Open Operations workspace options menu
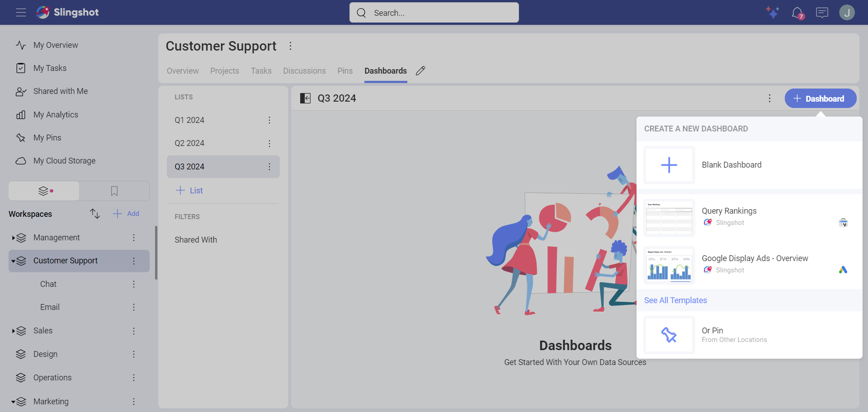The width and height of the screenshot is (868, 412). coord(134,378)
